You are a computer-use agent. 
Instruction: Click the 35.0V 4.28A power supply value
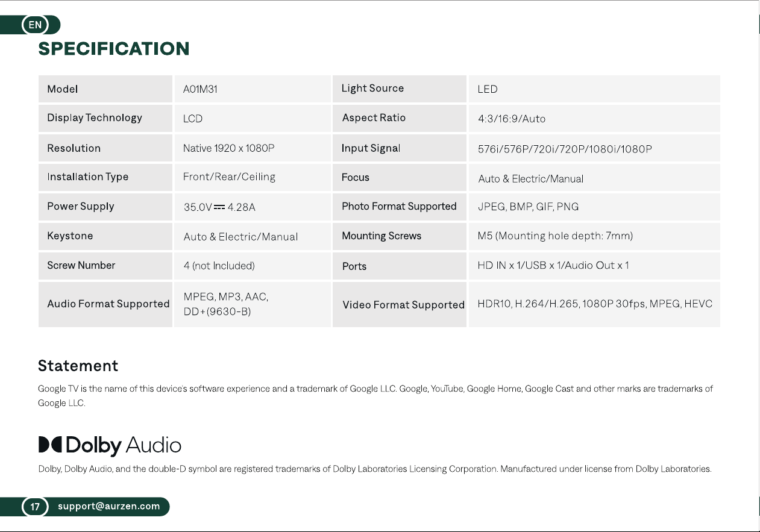pos(219,207)
